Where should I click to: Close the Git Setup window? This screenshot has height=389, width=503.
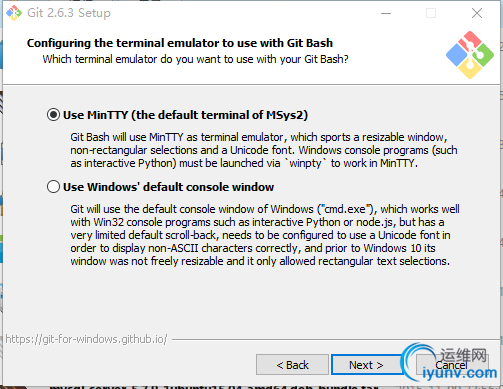click(477, 13)
